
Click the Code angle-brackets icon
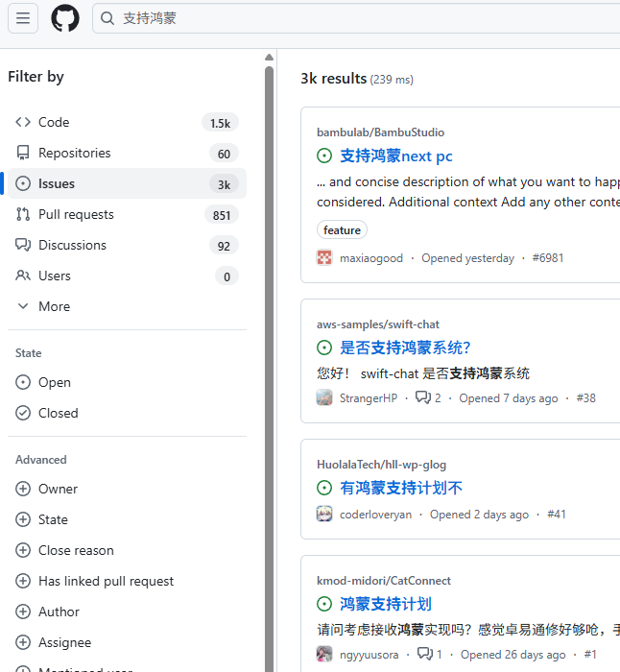[x=23, y=122]
